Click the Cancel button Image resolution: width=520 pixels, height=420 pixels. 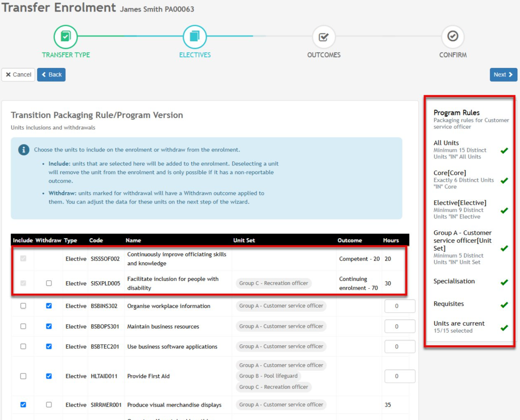(18, 75)
